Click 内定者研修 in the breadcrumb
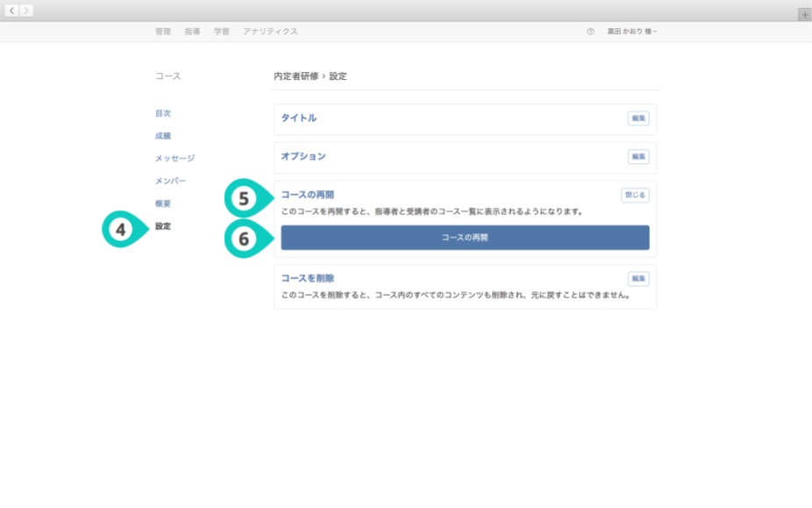 tap(296, 76)
